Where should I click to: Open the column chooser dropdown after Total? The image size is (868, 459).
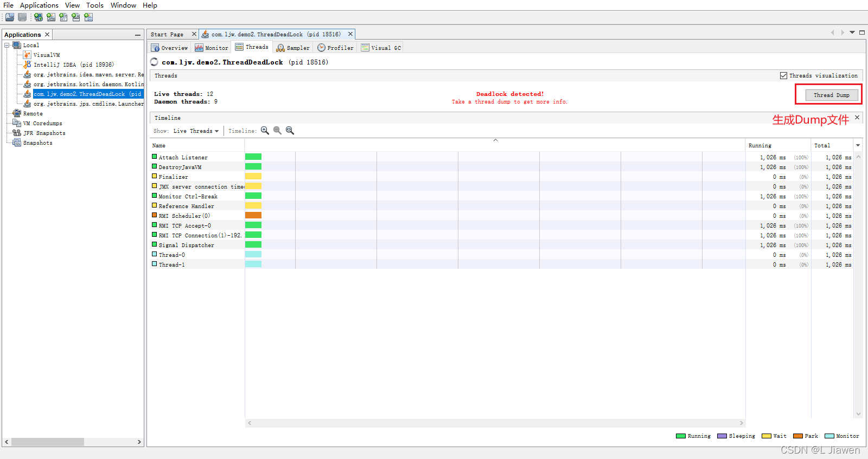pos(858,145)
